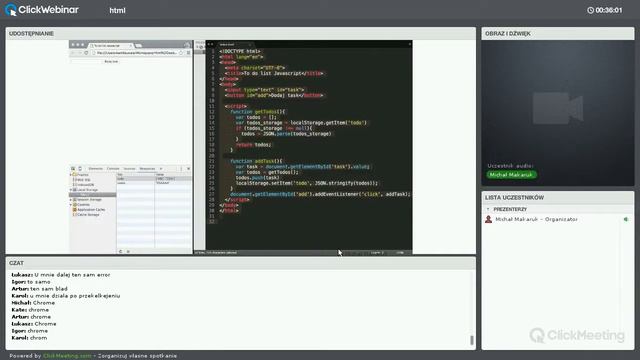The image size is (640, 360).
Task: Click code line with JSON.stringify(todos)
Action: pyautogui.click(x=307, y=183)
